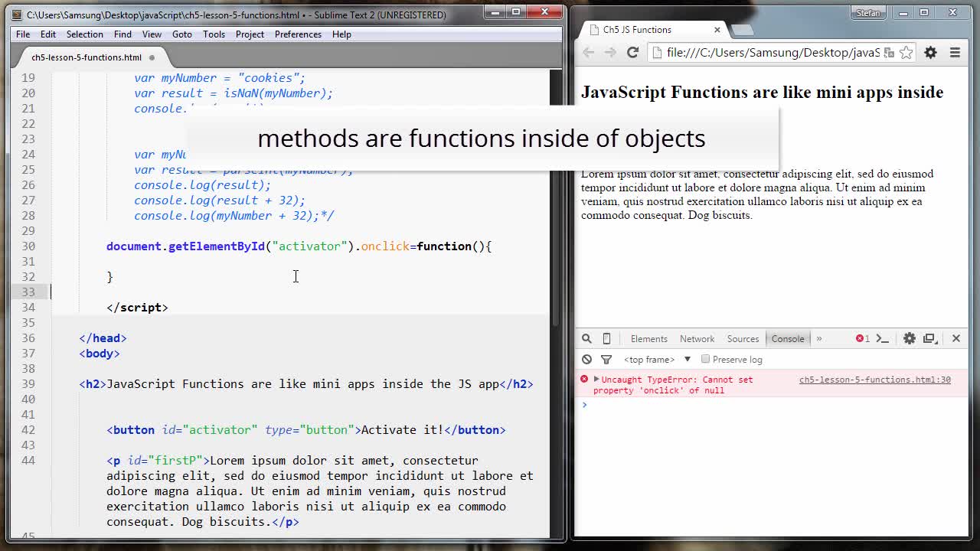
Task: Open a new Chrome tab
Action: tap(742, 30)
